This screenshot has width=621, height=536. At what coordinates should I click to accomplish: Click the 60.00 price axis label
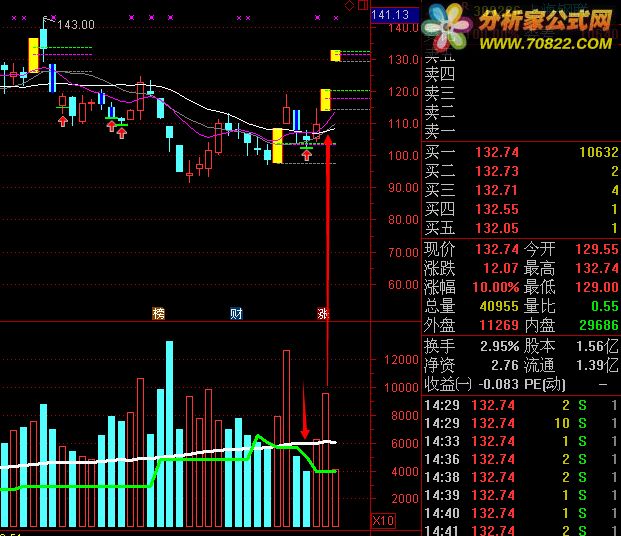coord(403,284)
